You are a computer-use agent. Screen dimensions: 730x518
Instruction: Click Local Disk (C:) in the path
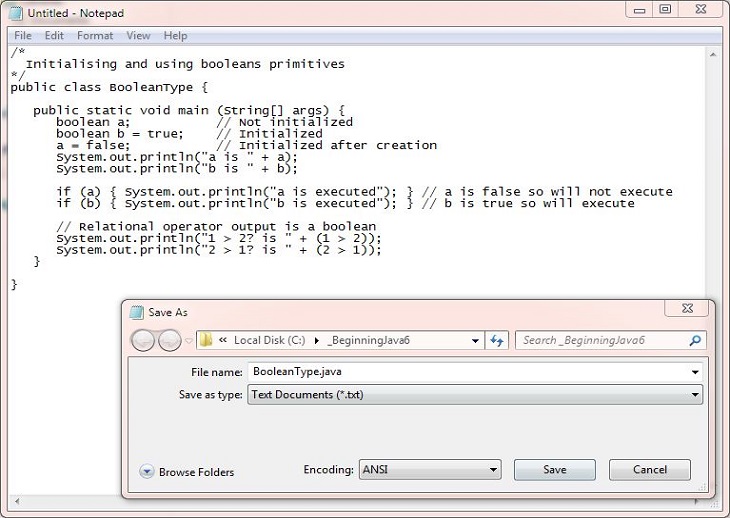270,340
